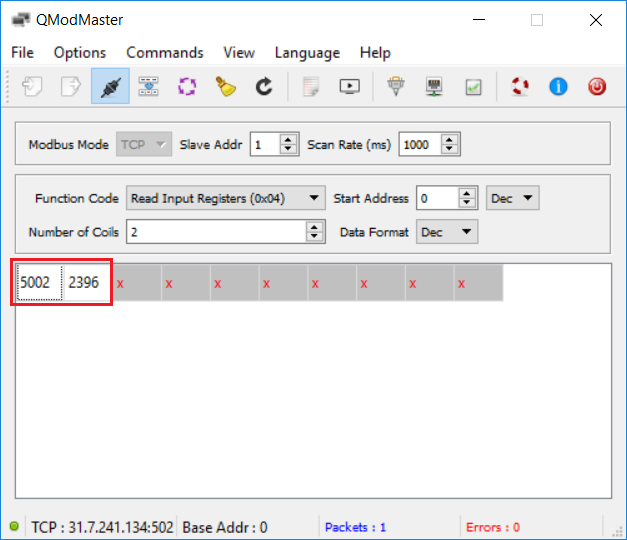Click the Errors : 0 status text
The width and height of the screenshot is (627, 540).
tap(493, 527)
